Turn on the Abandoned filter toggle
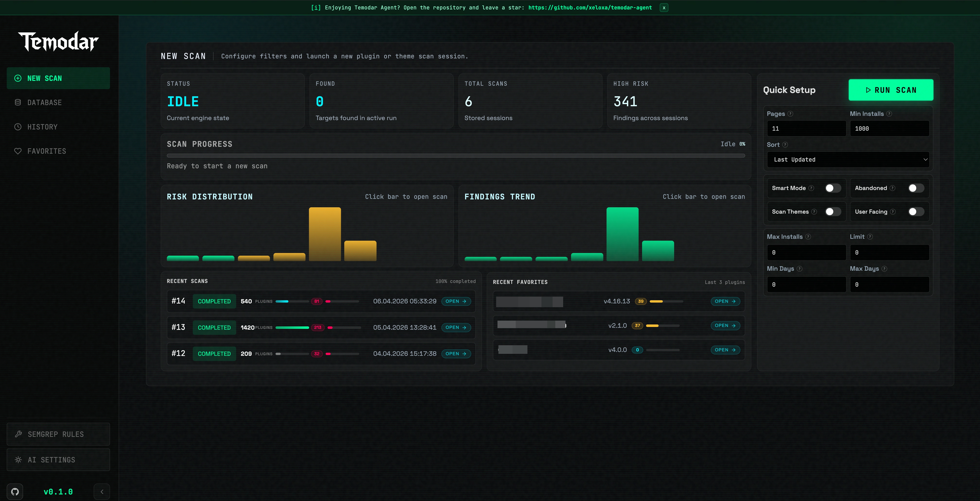The image size is (980, 501). coord(916,188)
